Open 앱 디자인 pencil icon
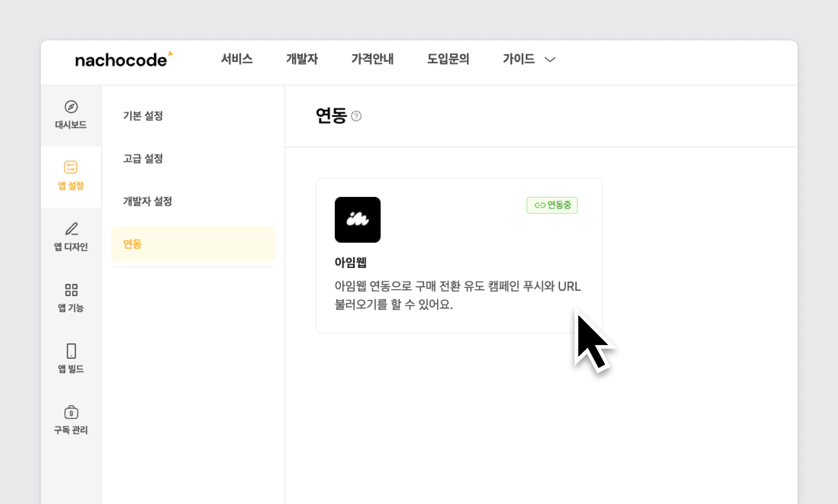The width and height of the screenshot is (838, 504). click(x=71, y=229)
